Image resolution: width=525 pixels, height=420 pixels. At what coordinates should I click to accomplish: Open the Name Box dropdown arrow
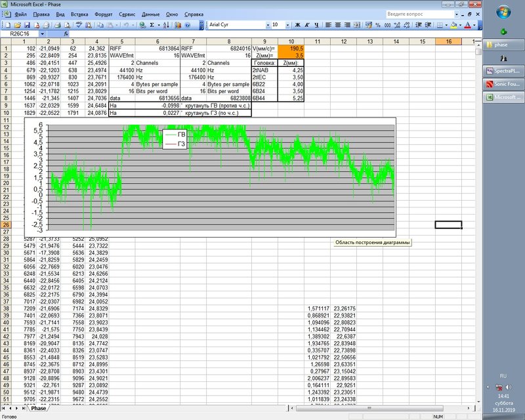[x=43, y=33]
